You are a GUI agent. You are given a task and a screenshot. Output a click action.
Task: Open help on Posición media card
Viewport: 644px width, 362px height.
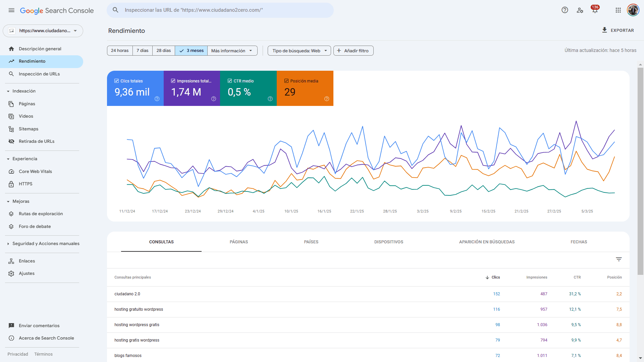tap(327, 99)
